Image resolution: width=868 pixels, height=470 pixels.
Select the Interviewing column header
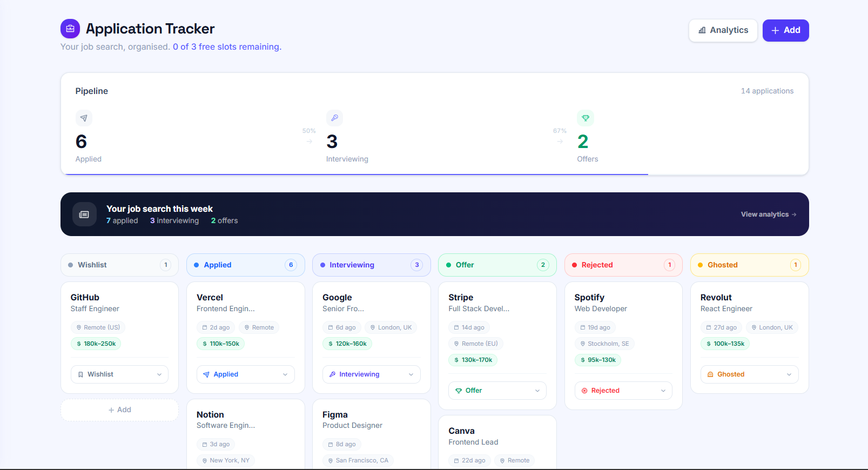372,265
